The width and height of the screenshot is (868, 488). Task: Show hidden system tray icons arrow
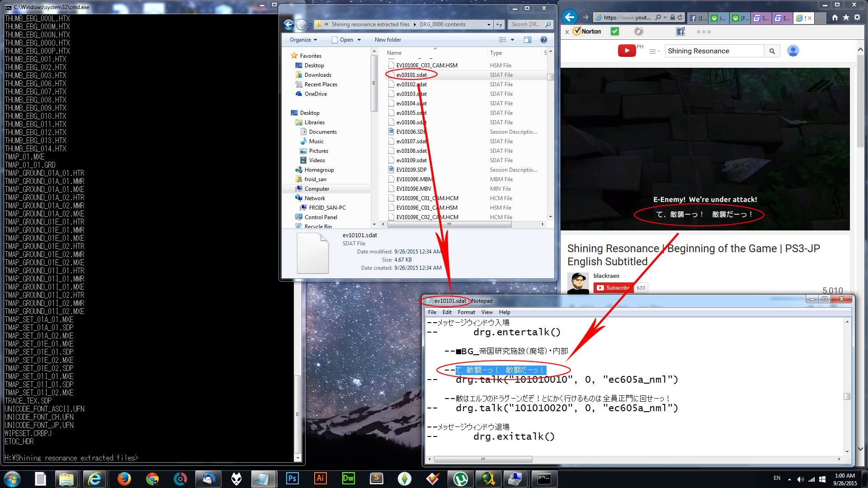[789, 479]
